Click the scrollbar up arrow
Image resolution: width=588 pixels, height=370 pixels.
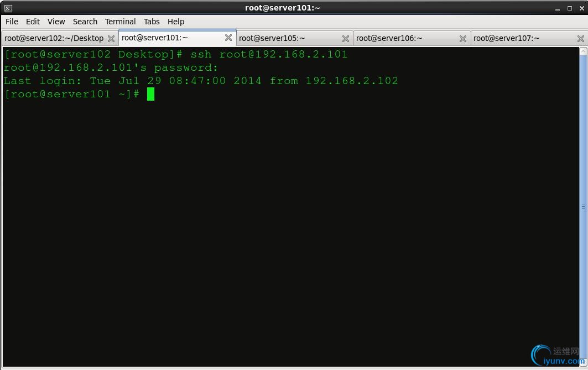click(583, 51)
